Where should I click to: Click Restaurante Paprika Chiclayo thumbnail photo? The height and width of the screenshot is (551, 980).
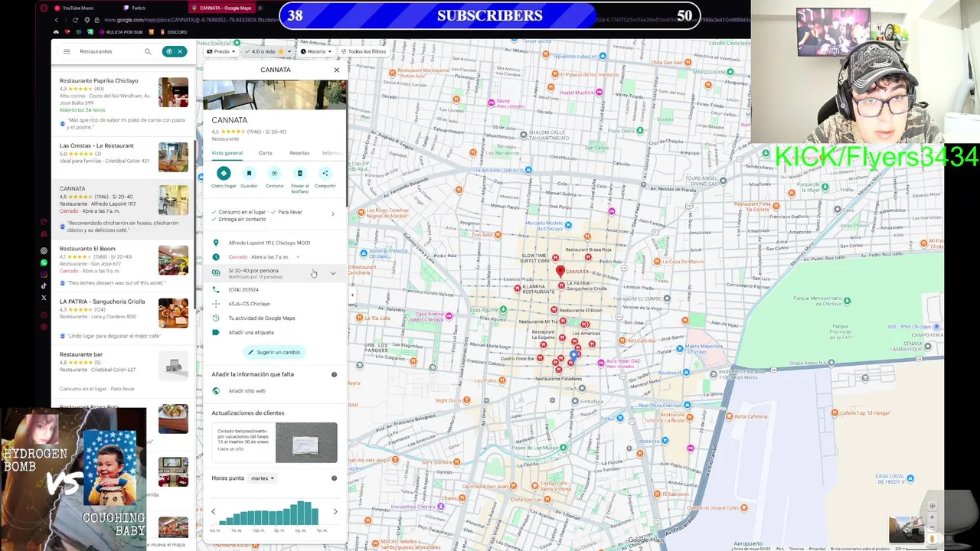pyautogui.click(x=173, y=93)
